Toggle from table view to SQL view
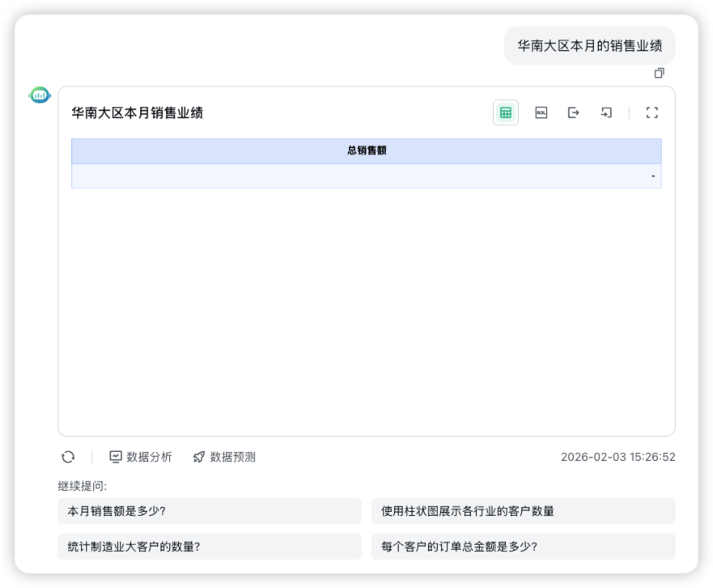This screenshot has height=588, width=713. [x=541, y=112]
